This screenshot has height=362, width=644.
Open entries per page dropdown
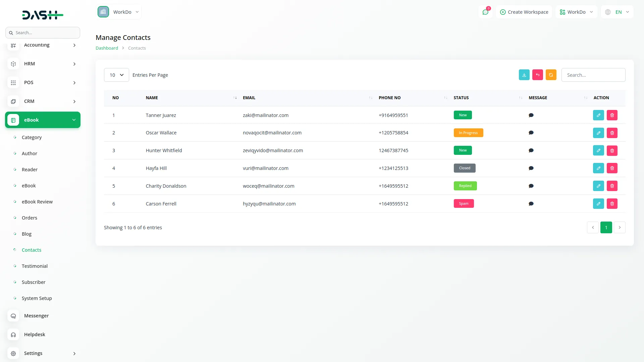coord(116,75)
